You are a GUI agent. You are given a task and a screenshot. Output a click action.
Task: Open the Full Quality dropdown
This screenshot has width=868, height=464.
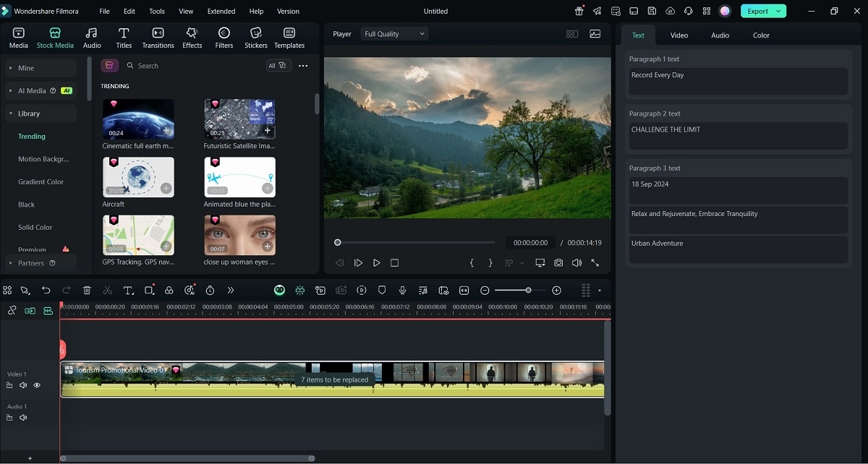click(x=395, y=34)
